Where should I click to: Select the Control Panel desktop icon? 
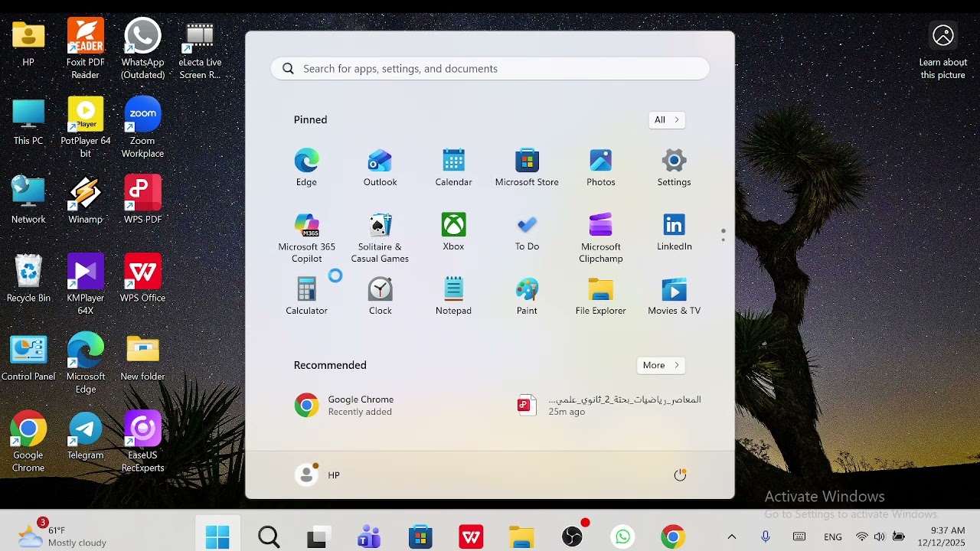click(28, 358)
